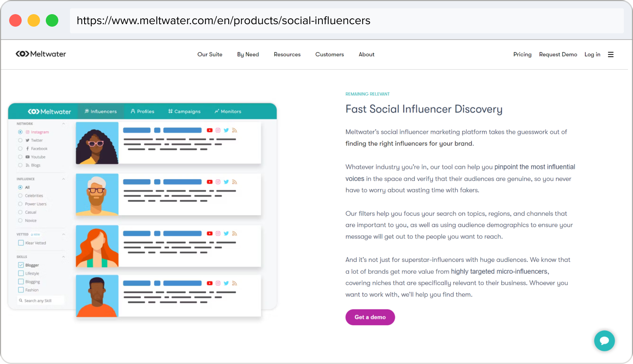Click Instagram icon on third influencer card

pos(218,234)
